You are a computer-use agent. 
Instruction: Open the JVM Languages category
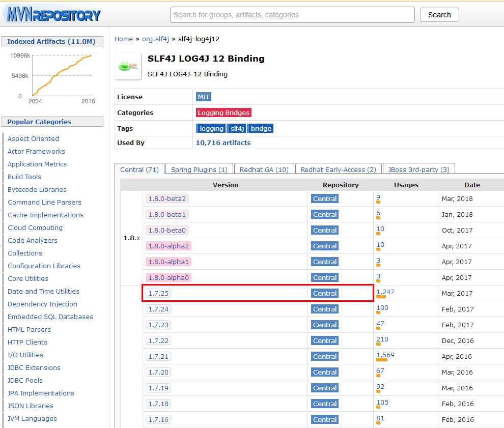click(32, 418)
